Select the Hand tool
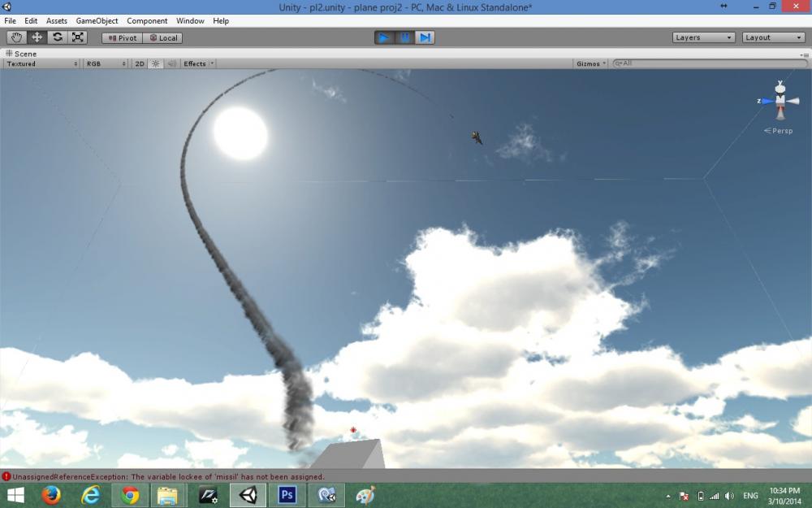Screen dimensions: 812x508 point(16,37)
